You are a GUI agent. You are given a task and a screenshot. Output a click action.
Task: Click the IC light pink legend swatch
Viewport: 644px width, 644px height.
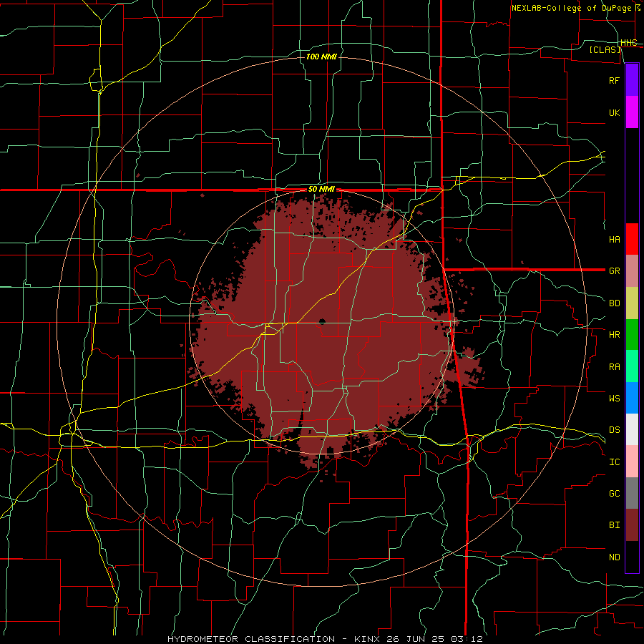632,462
